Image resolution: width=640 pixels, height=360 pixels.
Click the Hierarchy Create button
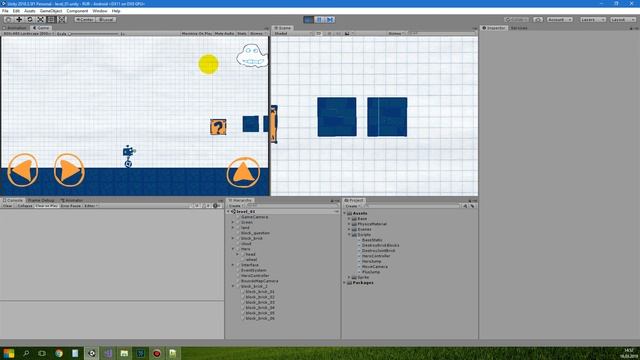(236, 206)
